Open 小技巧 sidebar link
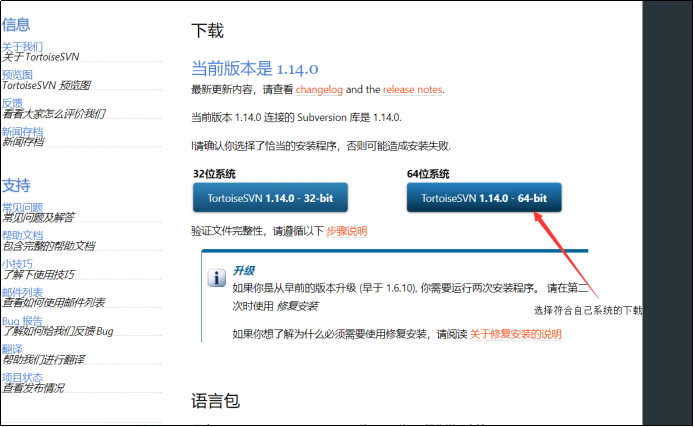Viewport: 694px width, 427px height. (17, 264)
